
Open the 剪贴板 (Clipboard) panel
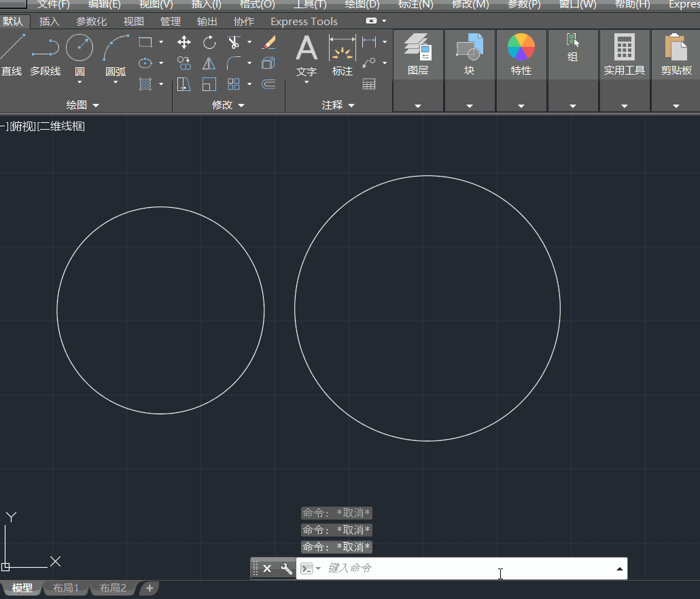click(676, 55)
